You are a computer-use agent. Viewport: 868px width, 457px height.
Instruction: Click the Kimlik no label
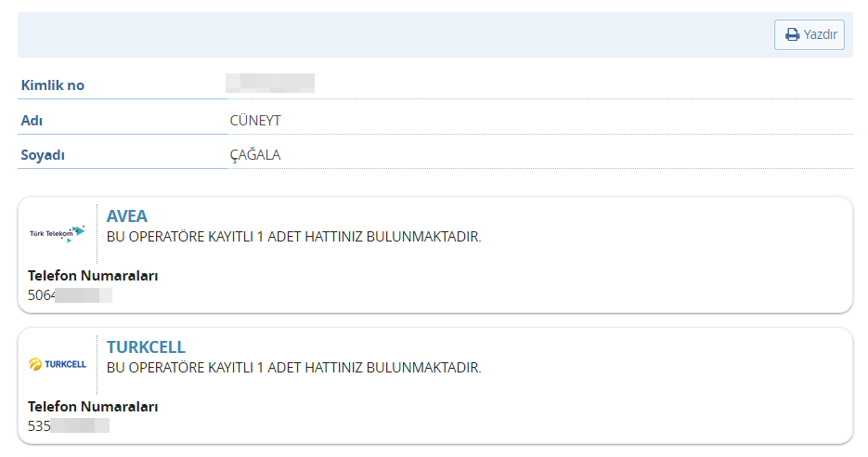(53, 85)
